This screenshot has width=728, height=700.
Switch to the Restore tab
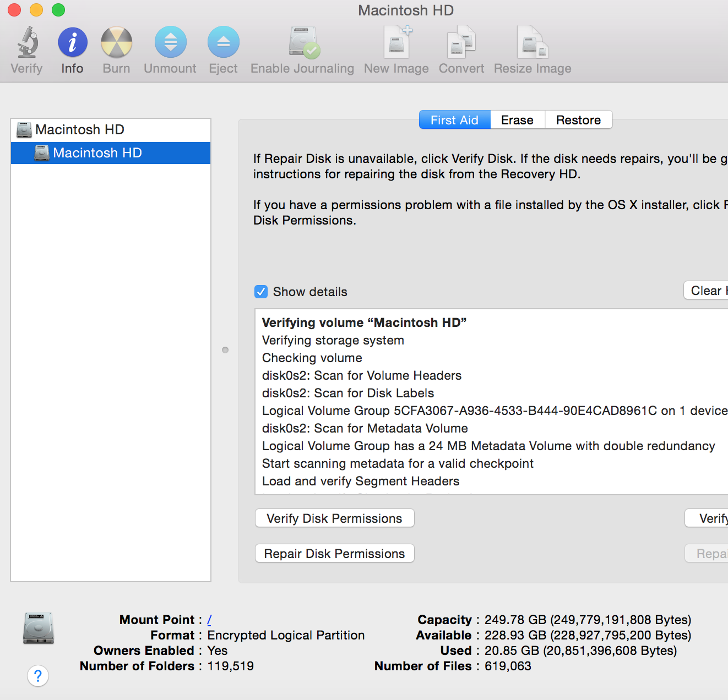pos(578,120)
